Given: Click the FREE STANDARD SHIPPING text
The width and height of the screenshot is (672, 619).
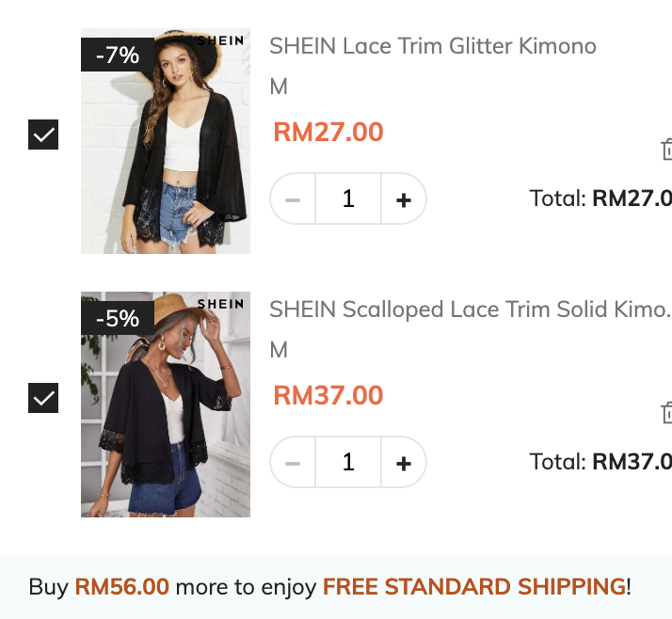Looking at the screenshot, I should tap(474, 587).
